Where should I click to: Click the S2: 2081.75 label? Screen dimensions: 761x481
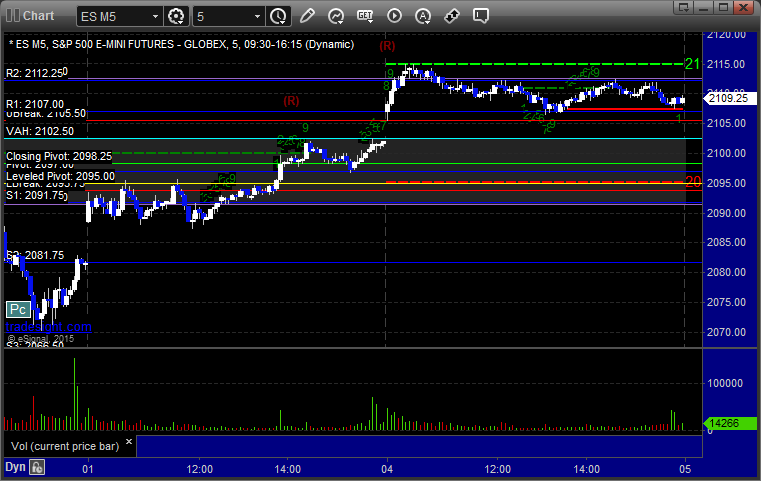(35, 255)
